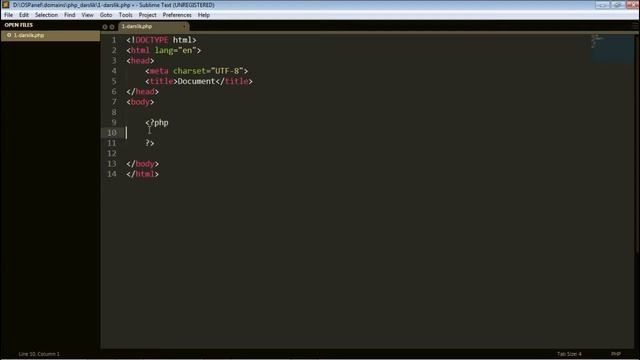This screenshot has width=640, height=360.
Task: Click the word Document in the title tag
Action: click(196, 81)
